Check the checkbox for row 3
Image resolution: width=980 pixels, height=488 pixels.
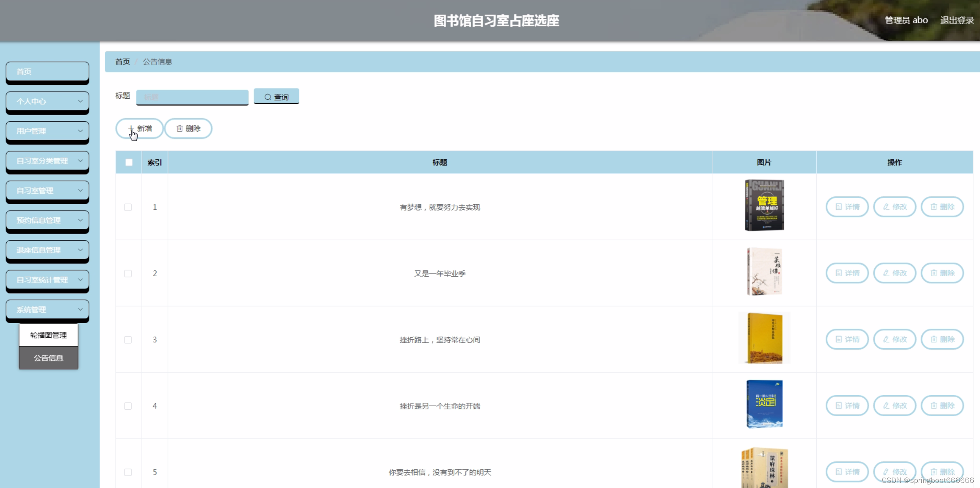point(128,340)
